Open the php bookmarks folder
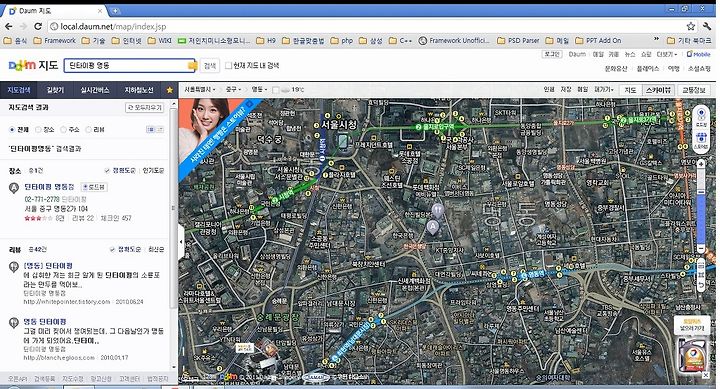 (x=342, y=40)
